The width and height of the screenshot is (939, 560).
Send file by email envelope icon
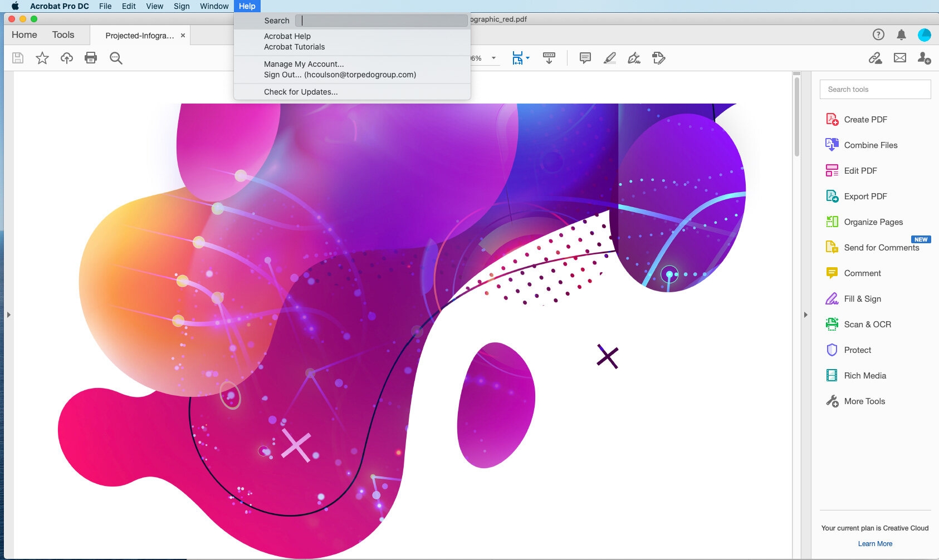tap(900, 58)
